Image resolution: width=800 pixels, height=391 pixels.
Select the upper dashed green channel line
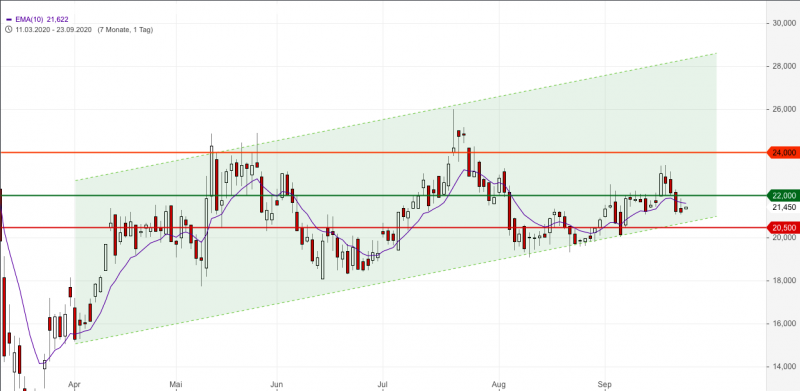tap(395, 117)
